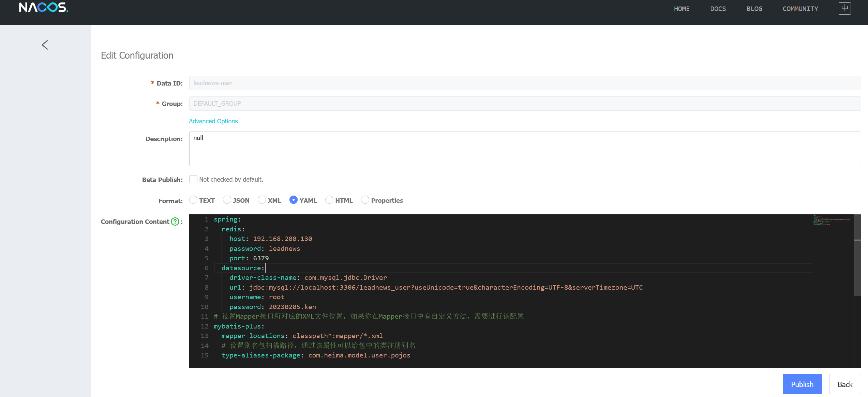
Task: Open the Configuration Content help icon
Action: (x=175, y=222)
